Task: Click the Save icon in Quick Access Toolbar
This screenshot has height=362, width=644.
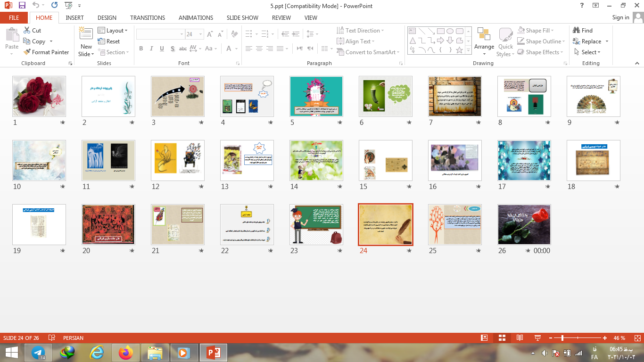Action: (x=22, y=6)
